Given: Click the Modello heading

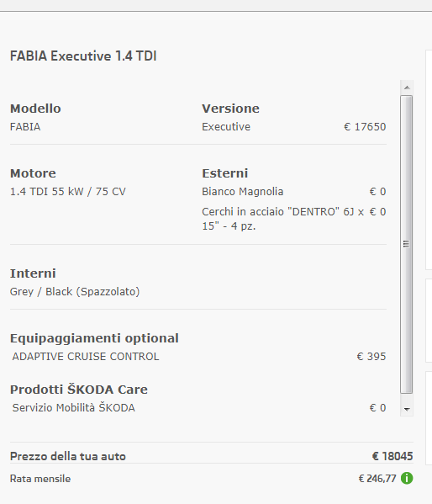Looking at the screenshot, I should (x=35, y=109).
